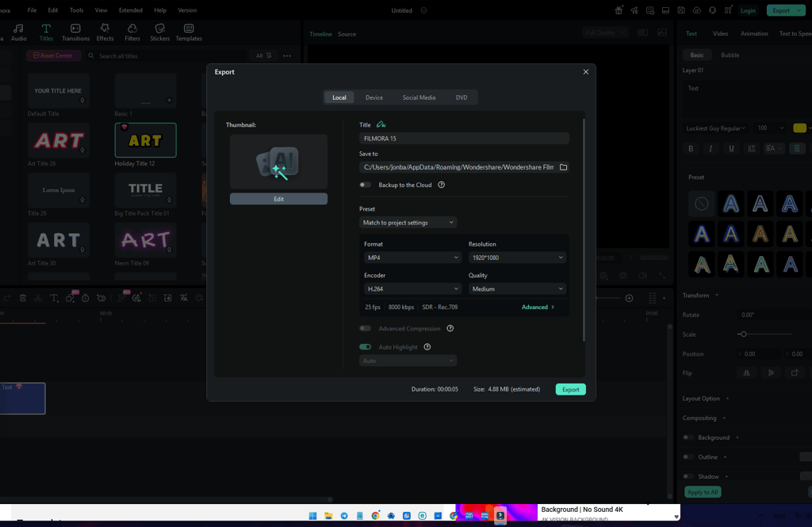812x527 pixels.
Task: Click the Edit thumbnail button
Action: [278, 199]
